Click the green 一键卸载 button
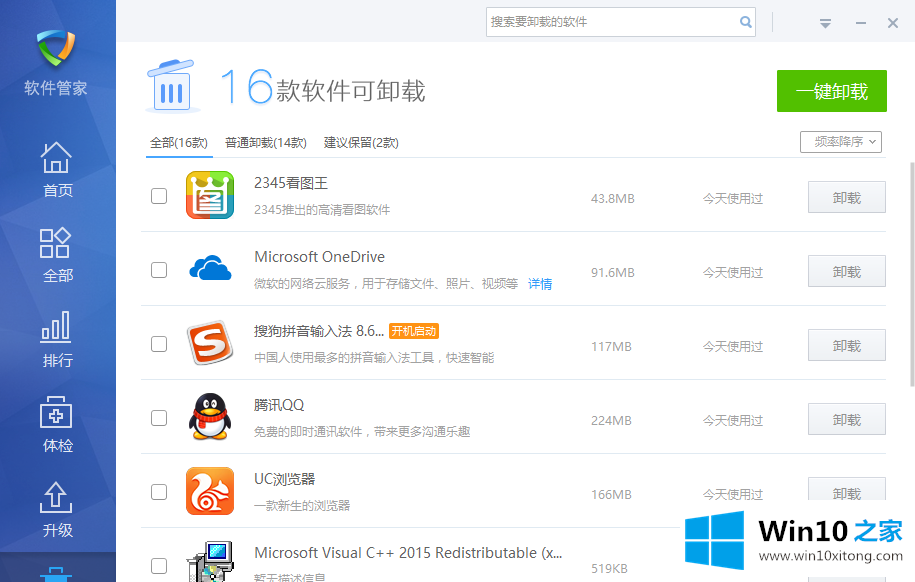915x582 pixels. 832,91
